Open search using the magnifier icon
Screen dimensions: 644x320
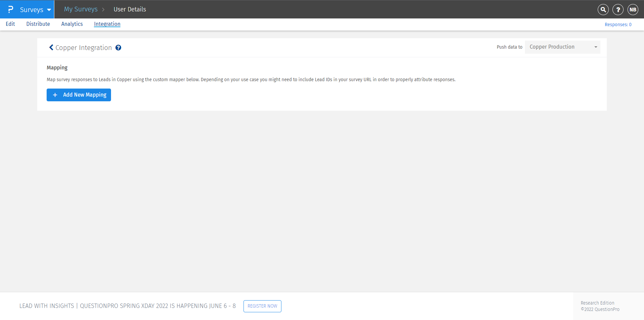coord(603,9)
